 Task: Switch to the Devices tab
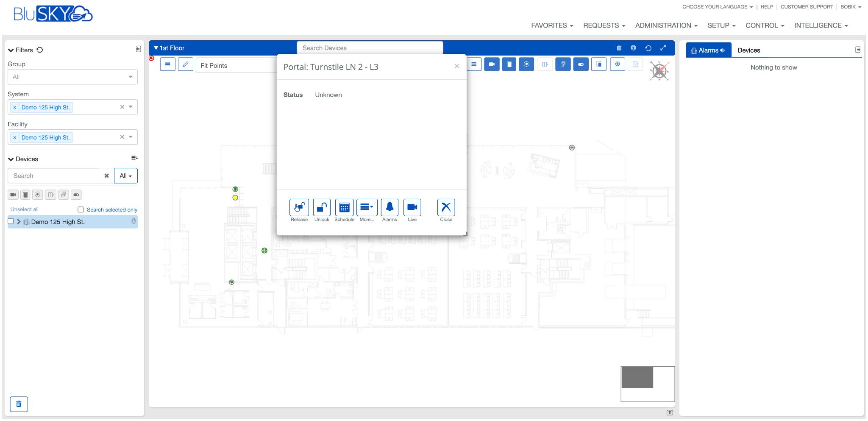pos(748,50)
